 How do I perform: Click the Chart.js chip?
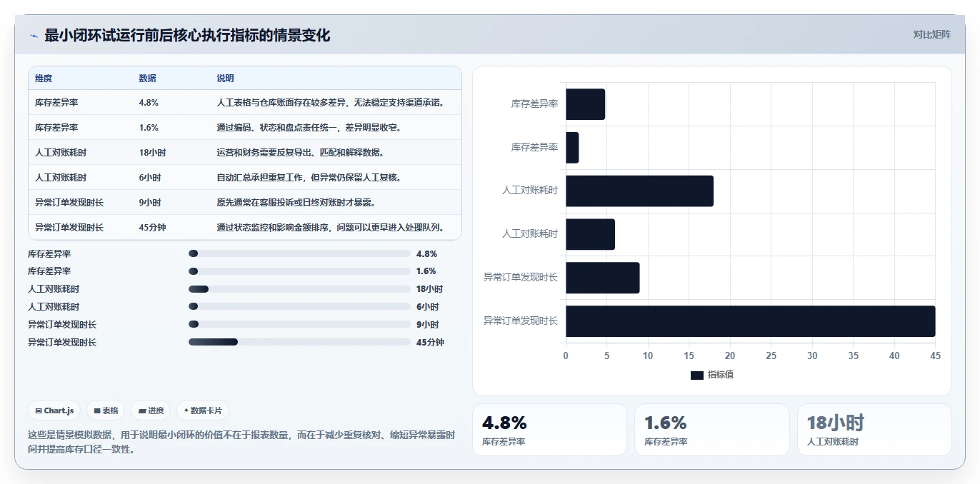pyautogui.click(x=55, y=410)
